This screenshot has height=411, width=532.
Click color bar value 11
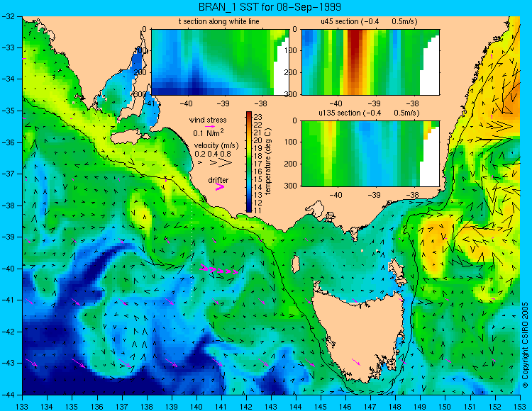[258, 210]
